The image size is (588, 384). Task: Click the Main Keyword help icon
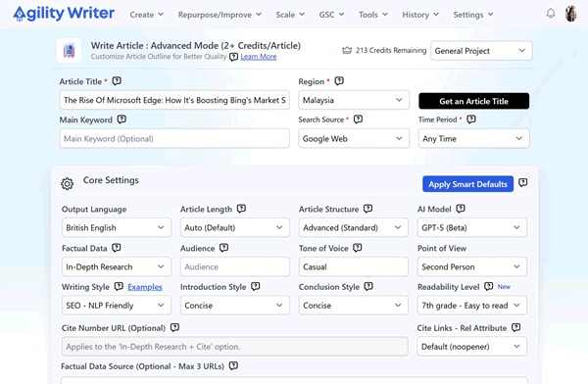tap(122, 120)
